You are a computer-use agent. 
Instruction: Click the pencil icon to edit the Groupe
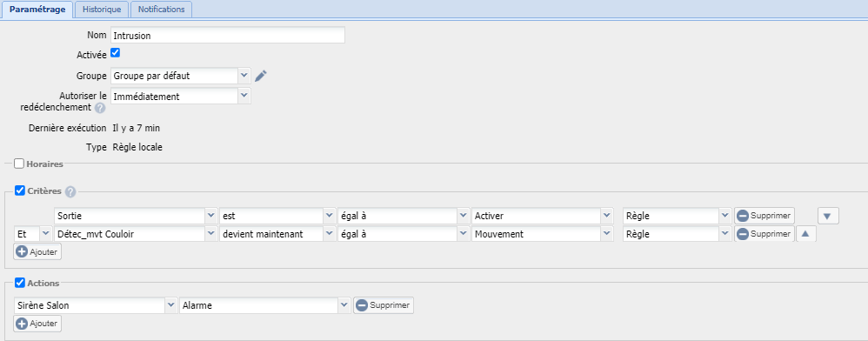click(261, 76)
